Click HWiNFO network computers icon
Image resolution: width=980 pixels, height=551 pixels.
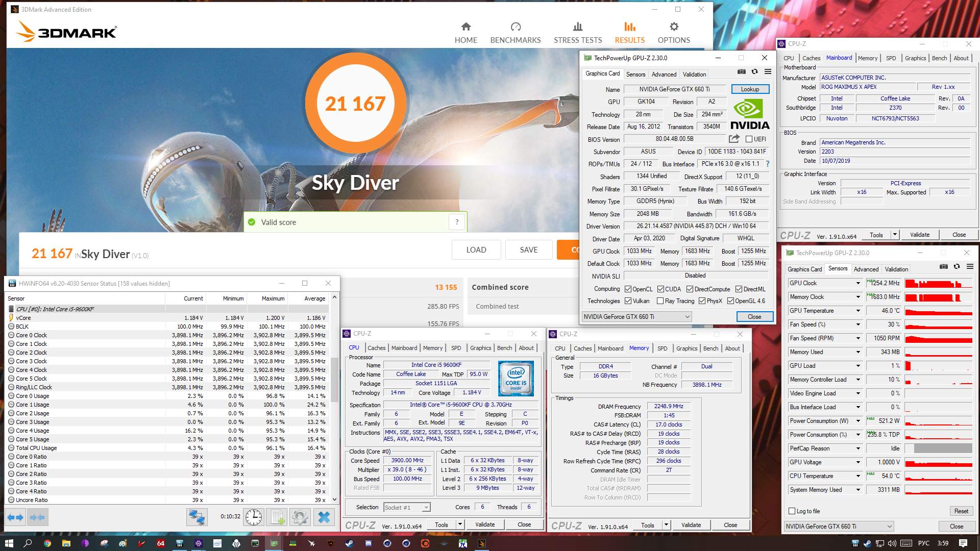(197, 517)
